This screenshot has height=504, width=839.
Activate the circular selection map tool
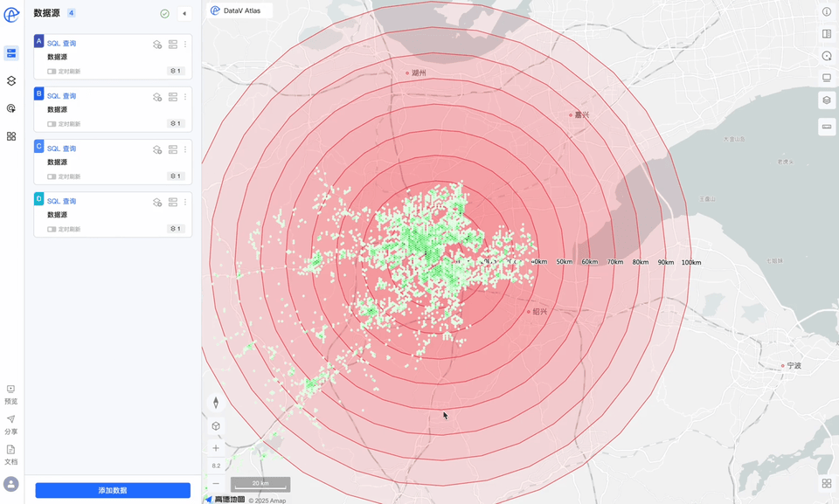point(827,56)
